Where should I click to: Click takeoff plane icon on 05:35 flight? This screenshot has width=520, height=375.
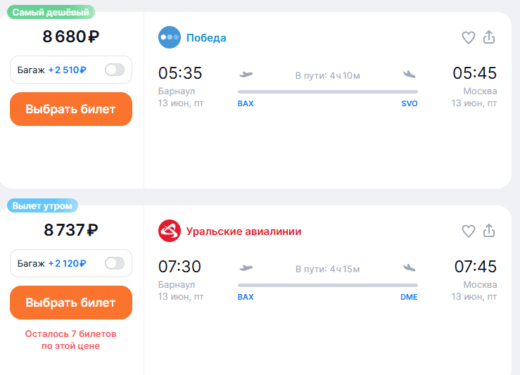[246, 74]
